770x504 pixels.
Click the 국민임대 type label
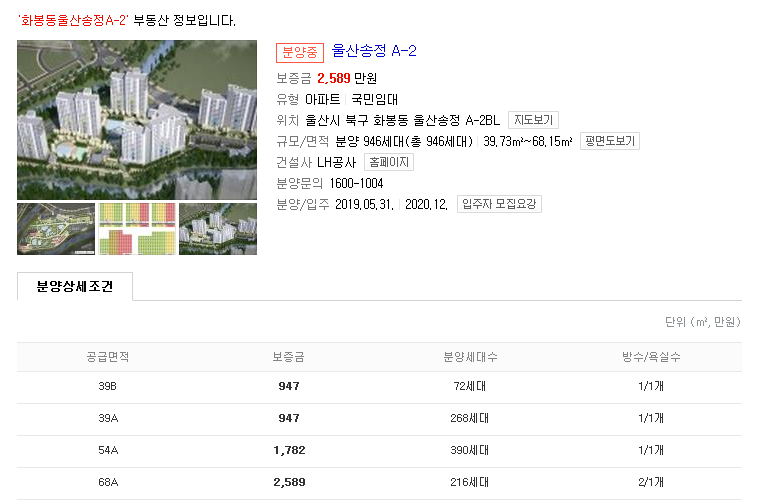point(375,100)
